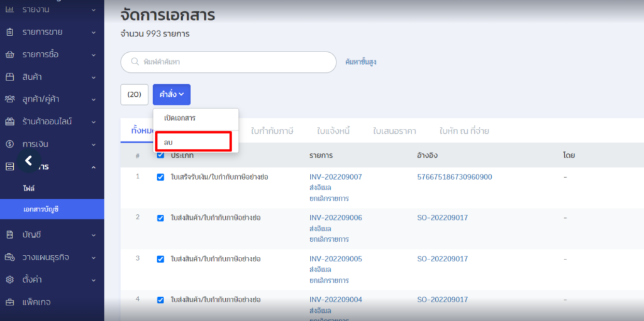Select เปิดเอกสาร in the dropdown menu

180,118
